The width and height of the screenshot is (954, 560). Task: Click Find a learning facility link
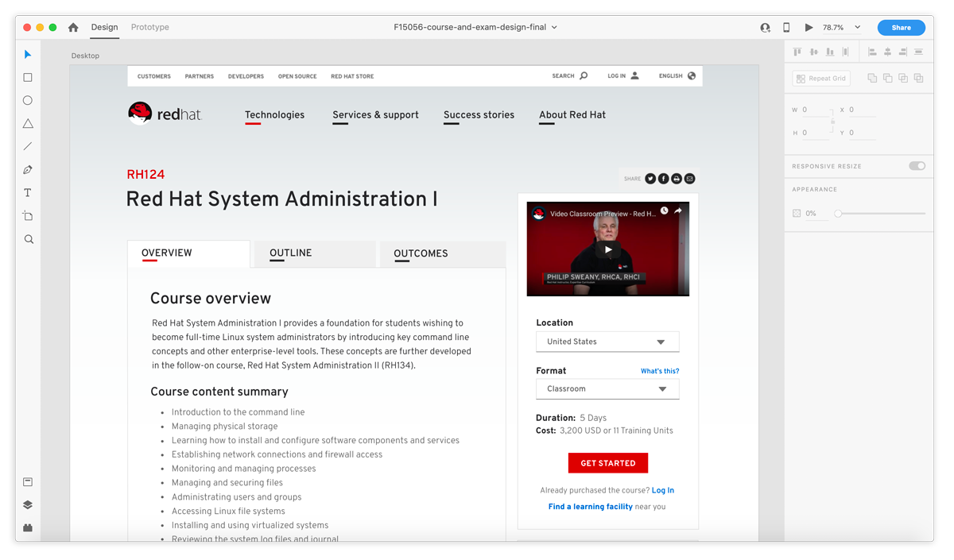pos(591,507)
